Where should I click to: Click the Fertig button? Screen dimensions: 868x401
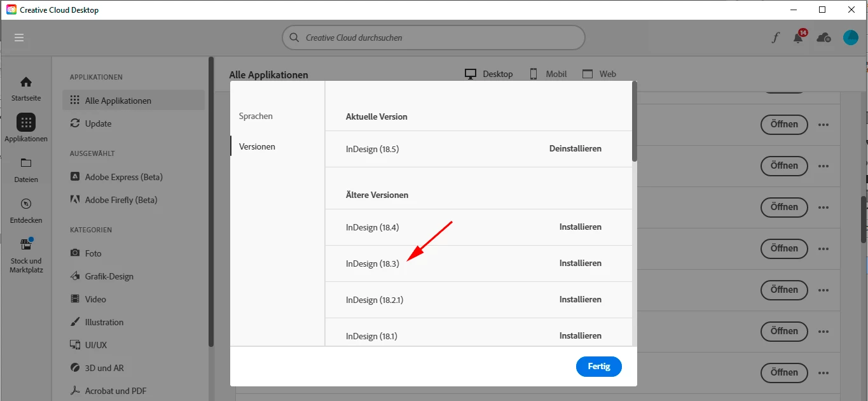click(599, 367)
